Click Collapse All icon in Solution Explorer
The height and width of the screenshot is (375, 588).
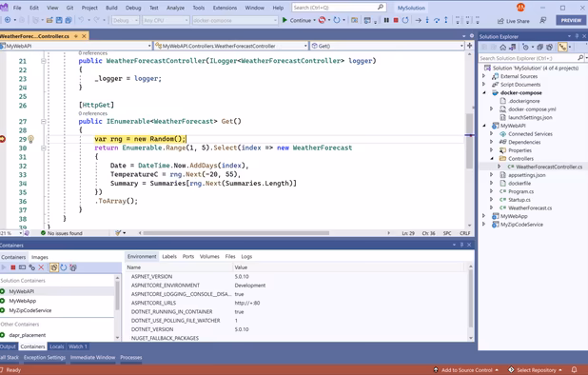pos(539,47)
